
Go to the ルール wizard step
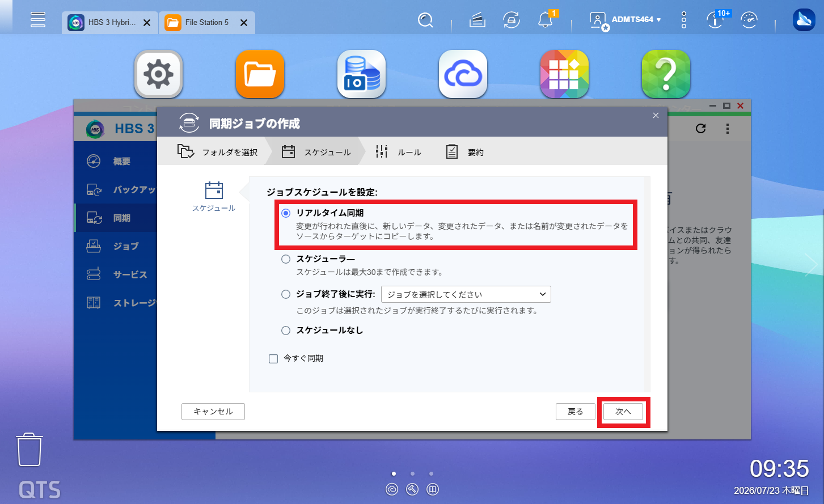pyautogui.click(x=398, y=152)
